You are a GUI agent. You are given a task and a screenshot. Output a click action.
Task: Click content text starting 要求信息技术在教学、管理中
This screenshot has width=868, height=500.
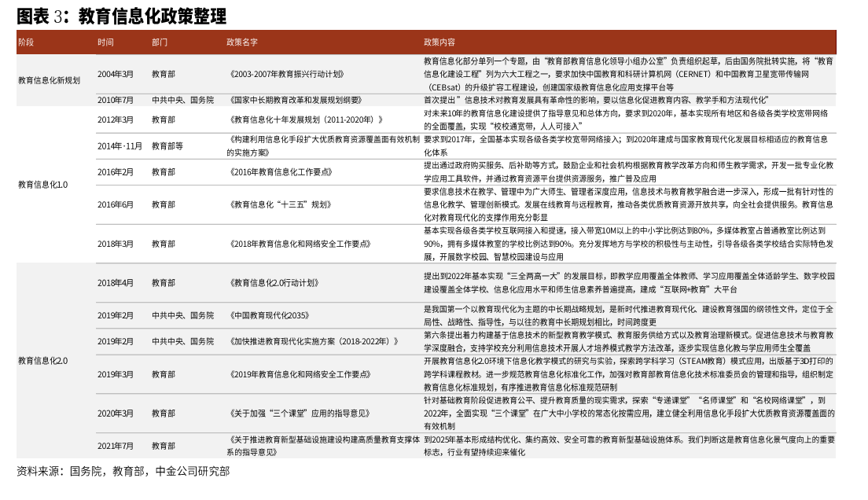pos(629,204)
